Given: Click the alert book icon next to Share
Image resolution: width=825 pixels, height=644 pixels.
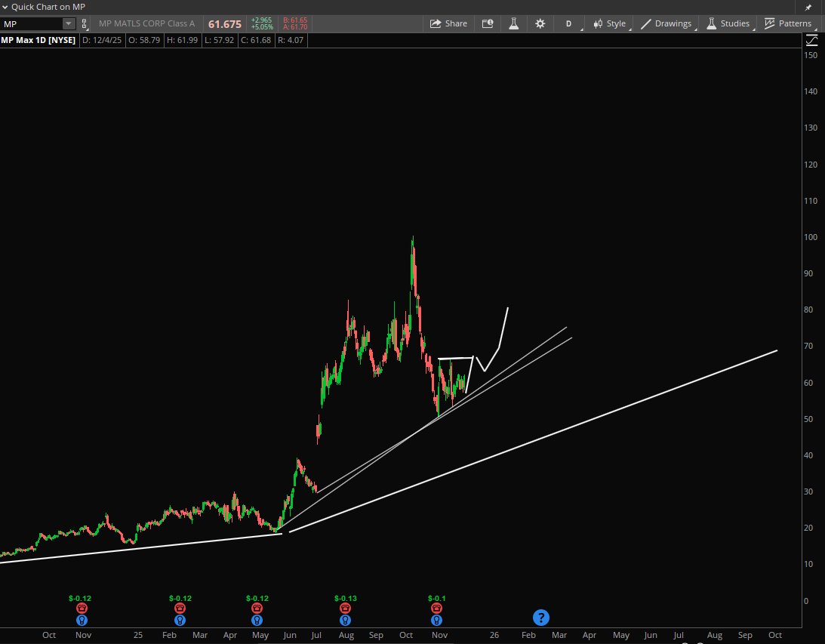Looking at the screenshot, I should tap(487, 23).
